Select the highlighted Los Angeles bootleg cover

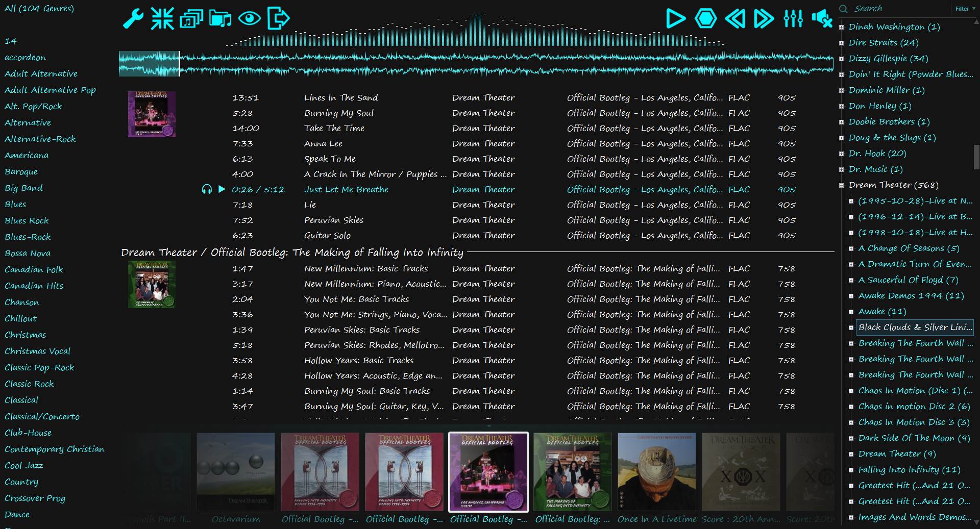[488, 472]
